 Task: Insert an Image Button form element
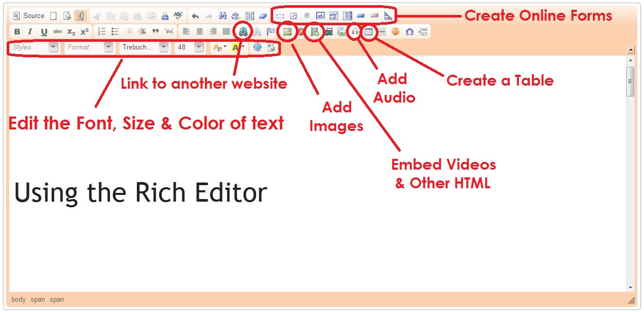374,16
